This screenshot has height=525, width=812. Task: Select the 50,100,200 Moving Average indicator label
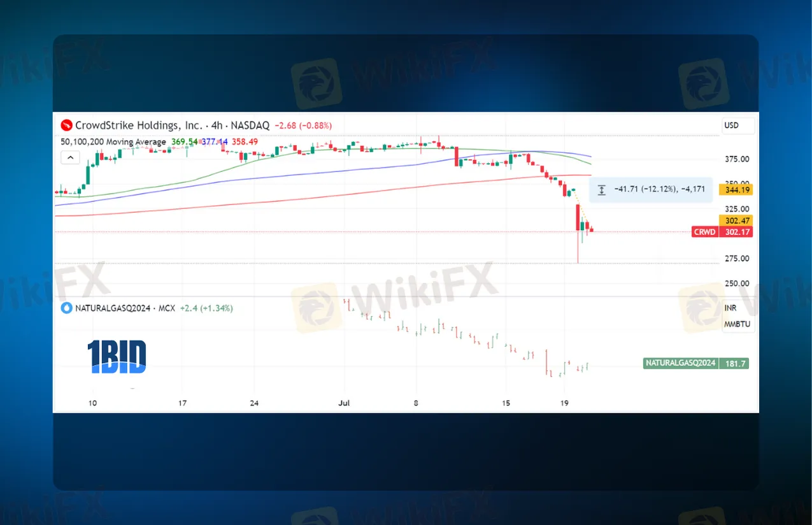pos(113,141)
